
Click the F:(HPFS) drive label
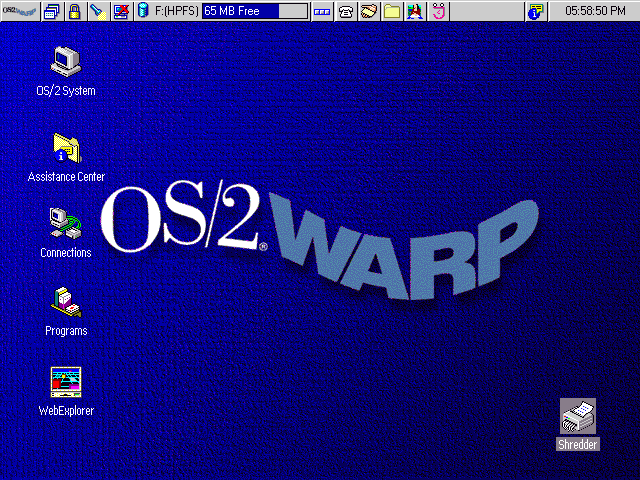[x=177, y=11]
